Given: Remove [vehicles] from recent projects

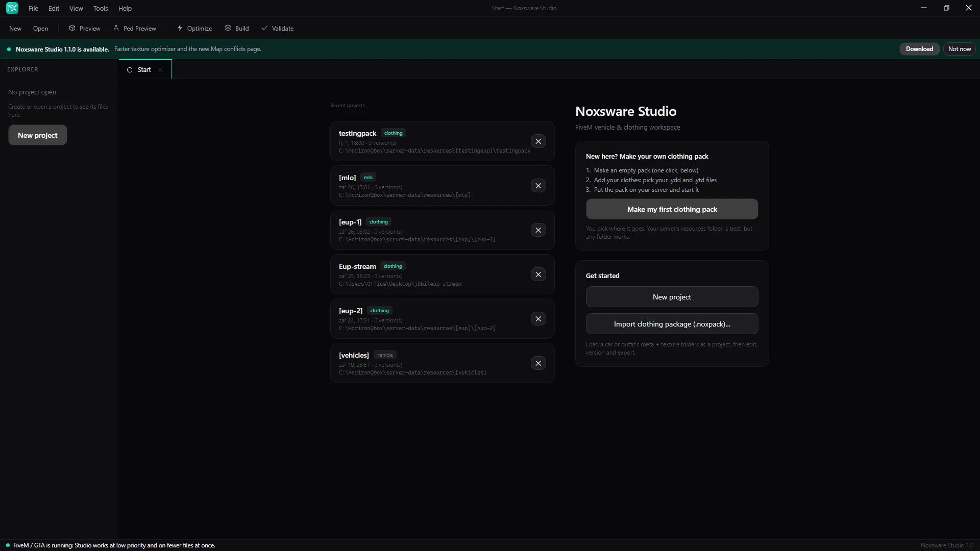Looking at the screenshot, I should [538, 363].
